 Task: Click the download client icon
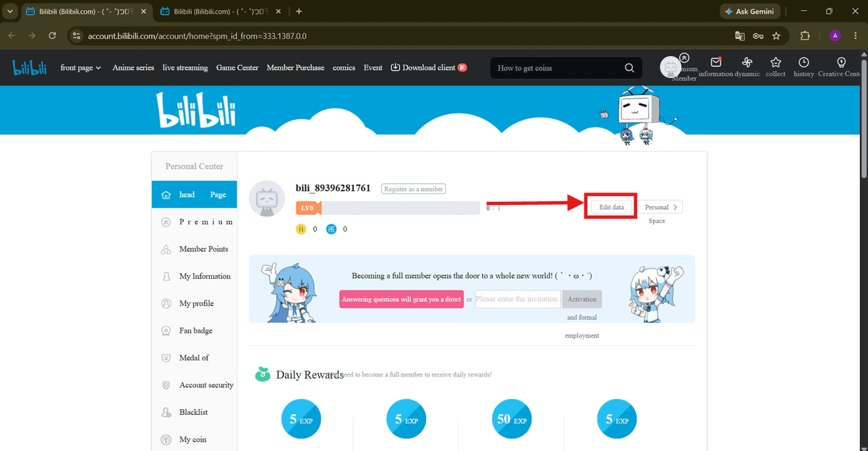395,67
